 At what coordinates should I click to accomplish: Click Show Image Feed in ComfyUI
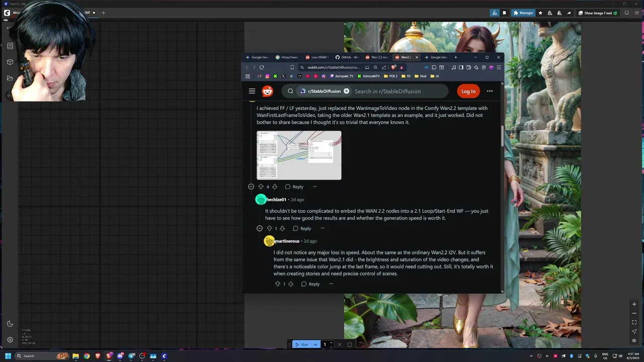tap(598, 13)
